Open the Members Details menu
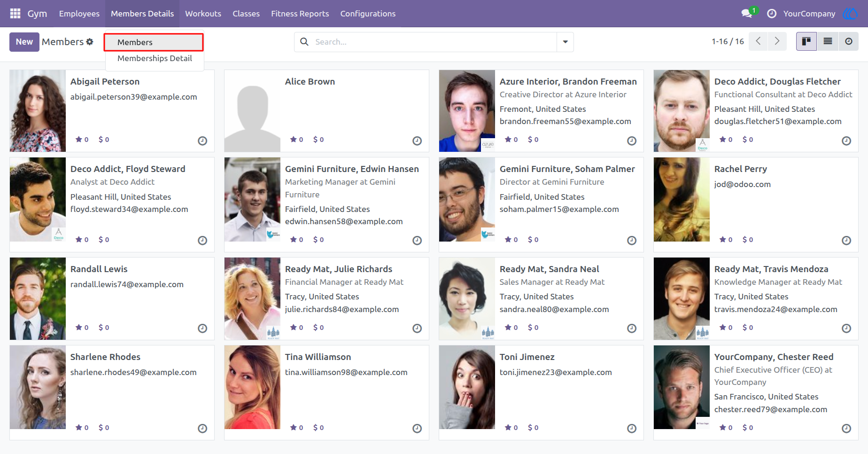 (x=142, y=14)
